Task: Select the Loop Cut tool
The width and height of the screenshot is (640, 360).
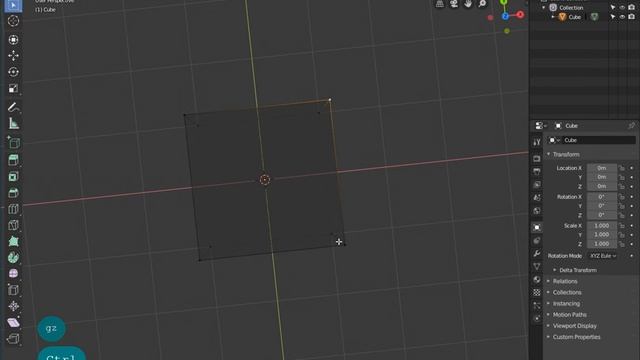Action: (x=13, y=209)
